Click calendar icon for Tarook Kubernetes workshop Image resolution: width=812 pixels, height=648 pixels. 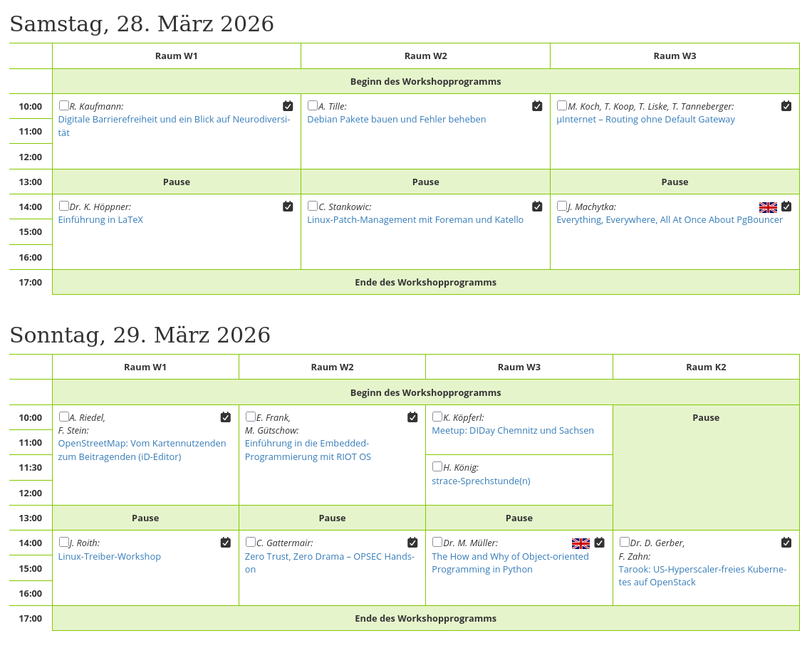[x=786, y=543]
